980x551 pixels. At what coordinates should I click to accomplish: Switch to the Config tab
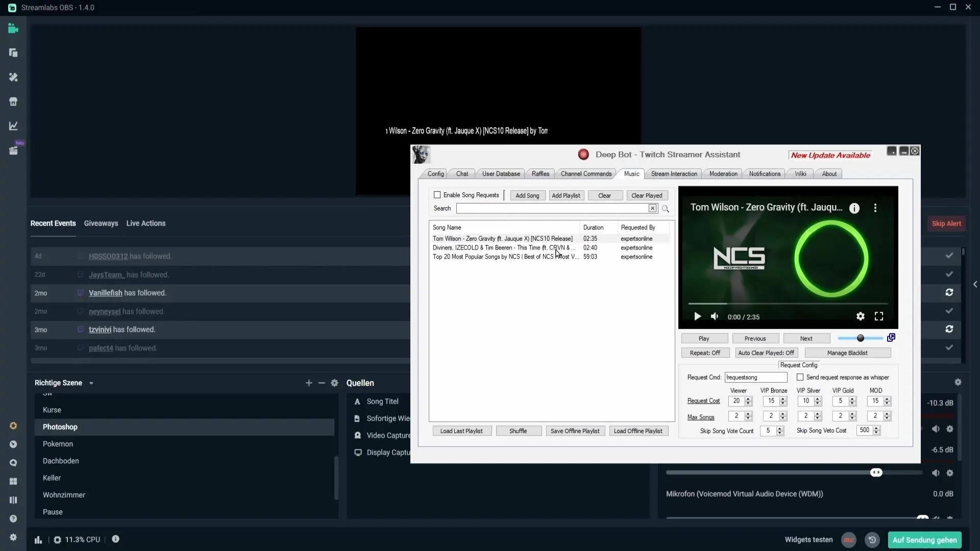pos(435,174)
